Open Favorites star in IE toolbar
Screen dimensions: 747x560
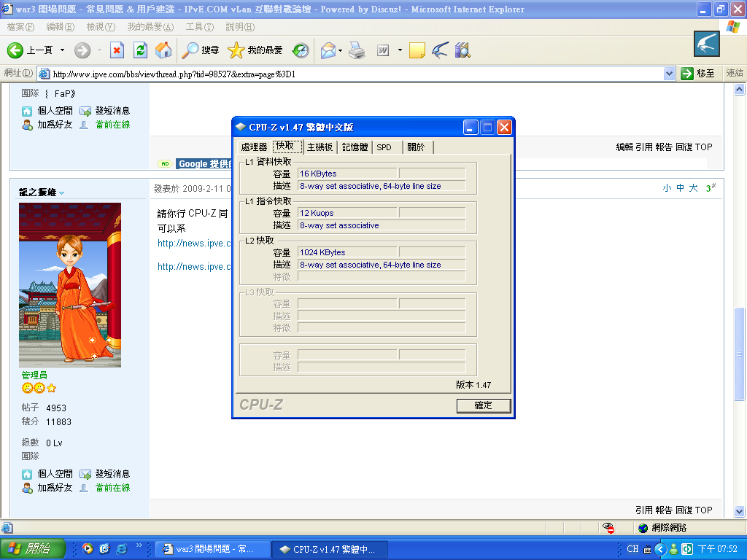click(236, 50)
